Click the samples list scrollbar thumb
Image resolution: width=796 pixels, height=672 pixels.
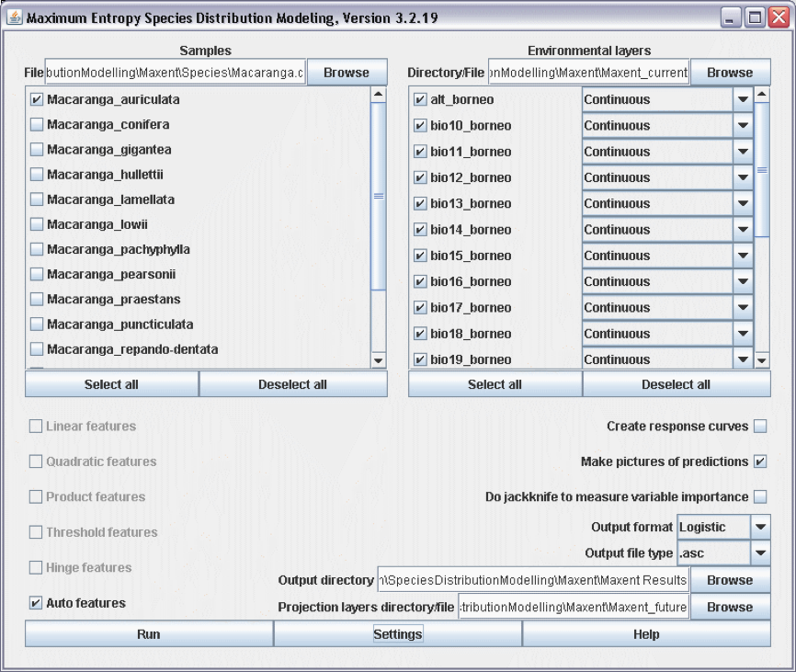click(x=379, y=197)
